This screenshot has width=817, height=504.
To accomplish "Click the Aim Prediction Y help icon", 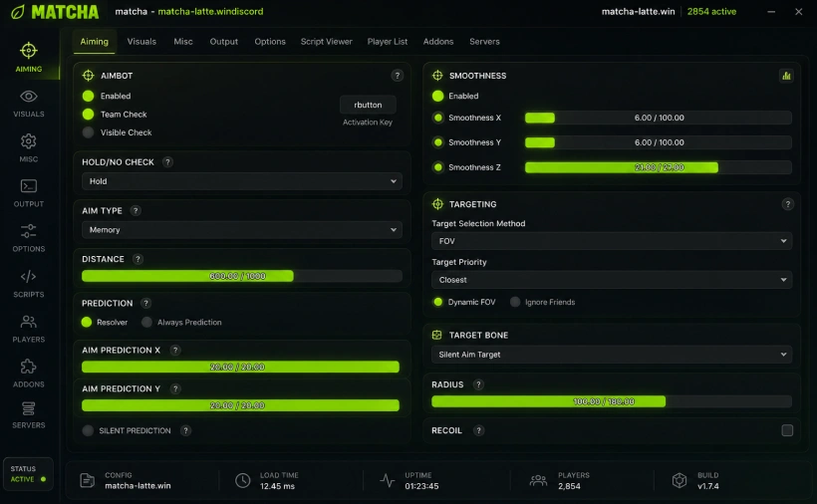I will (175, 388).
